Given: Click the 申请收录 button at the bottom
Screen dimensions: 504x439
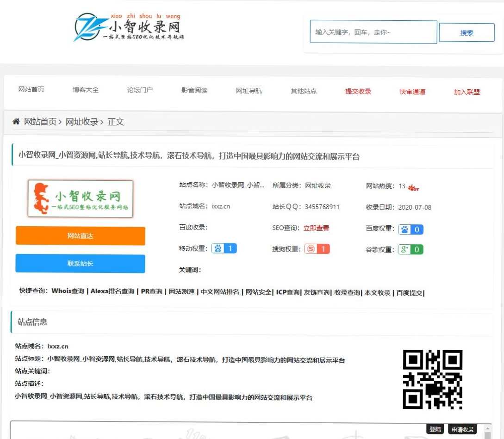Looking at the screenshot, I should click(x=462, y=430).
